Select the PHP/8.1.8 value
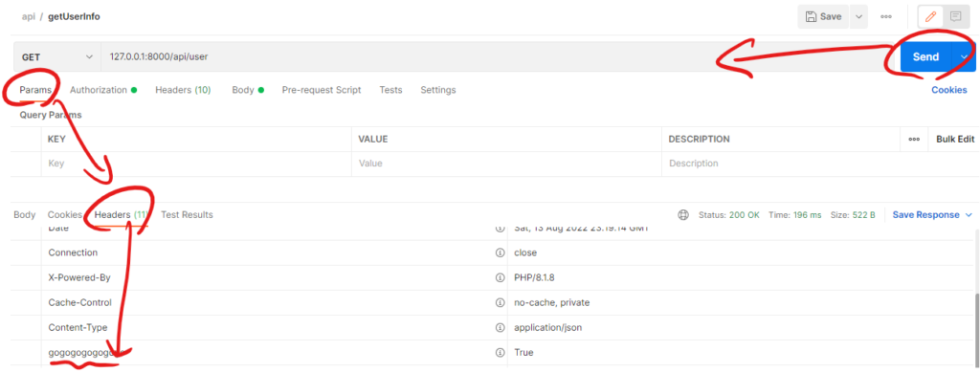Image resolution: width=980 pixels, height=373 pixels. [x=533, y=278]
